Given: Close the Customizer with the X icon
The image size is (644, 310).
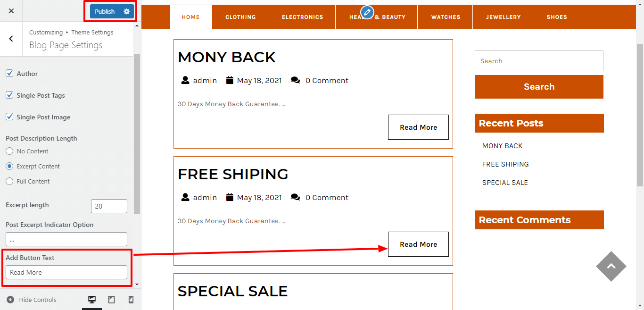Looking at the screenshot, I should click(11, 11).
